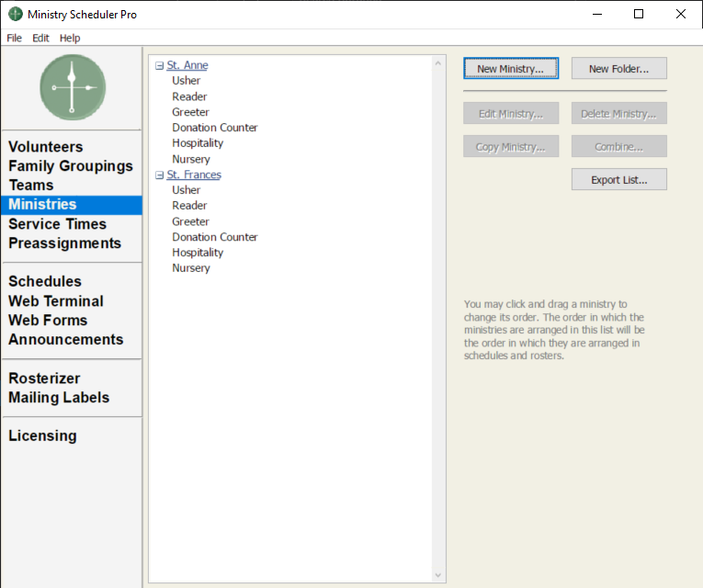Screen dimensions: 703x588
Task: Select Usher under St. Anne
Action: 186,81
